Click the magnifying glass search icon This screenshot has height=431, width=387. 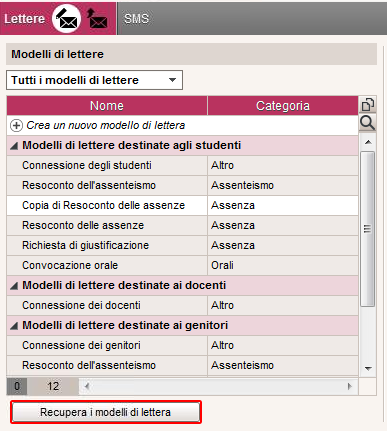(368, 123)
